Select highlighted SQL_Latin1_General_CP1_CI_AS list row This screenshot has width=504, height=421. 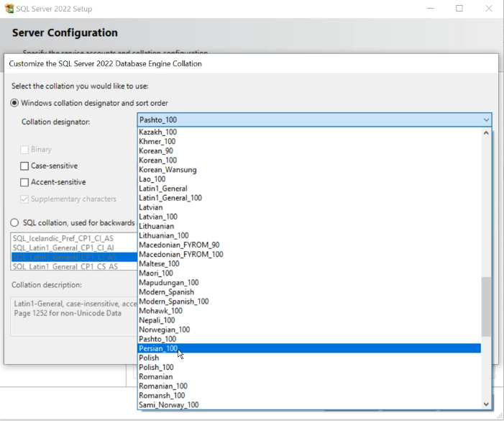point(74,258)
